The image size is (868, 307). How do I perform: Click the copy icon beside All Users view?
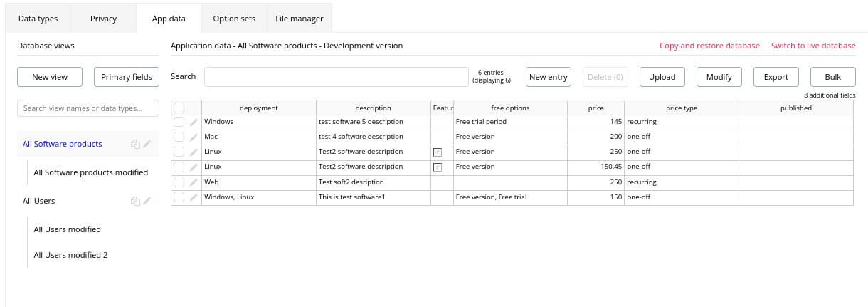[135, 201]
